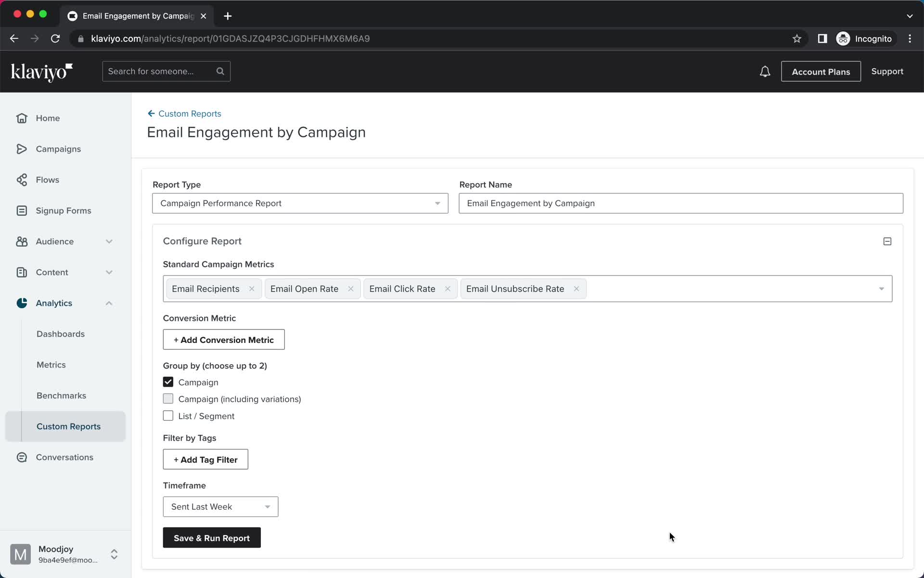Click the back arrow to Custom Reports

click(x=151, y=114)
